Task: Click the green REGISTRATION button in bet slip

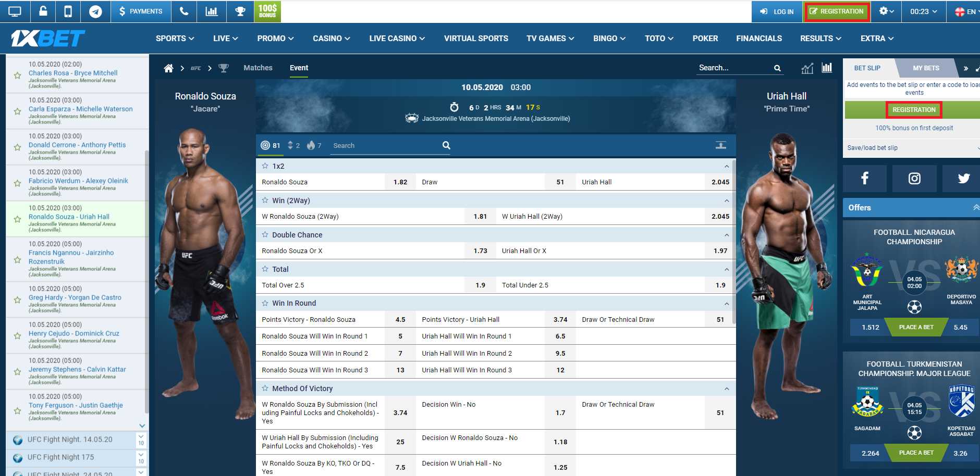Action: tap(914, 110)
